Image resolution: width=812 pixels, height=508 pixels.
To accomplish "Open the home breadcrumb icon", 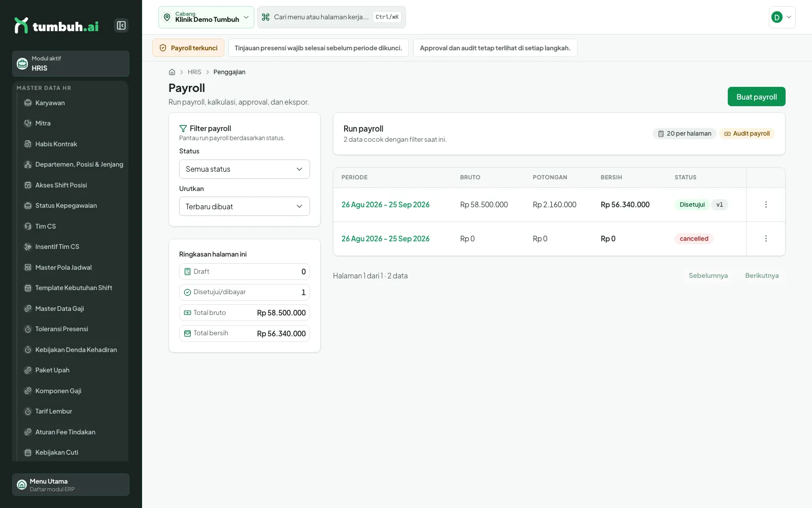I will tap(172, 72).
